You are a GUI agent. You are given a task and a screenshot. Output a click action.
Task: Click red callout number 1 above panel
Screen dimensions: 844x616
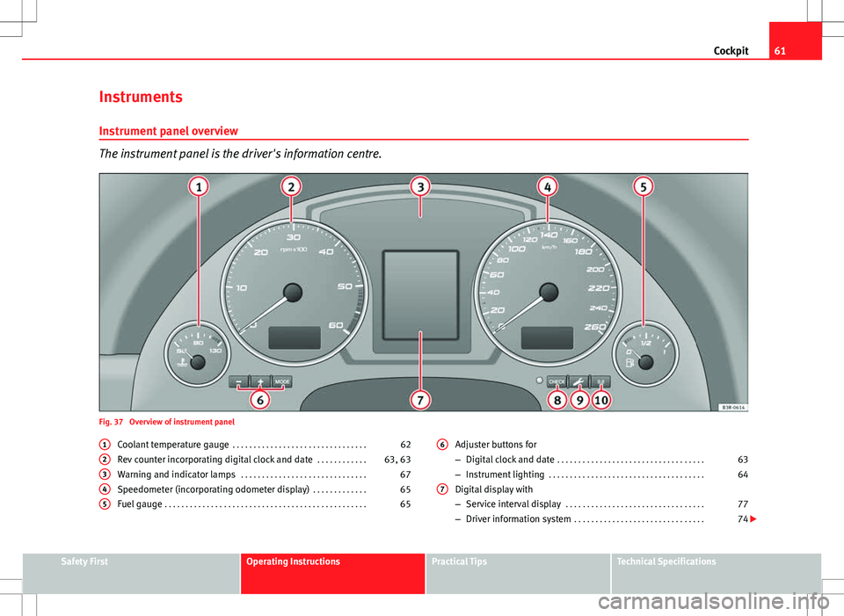[x=200, y=187]
